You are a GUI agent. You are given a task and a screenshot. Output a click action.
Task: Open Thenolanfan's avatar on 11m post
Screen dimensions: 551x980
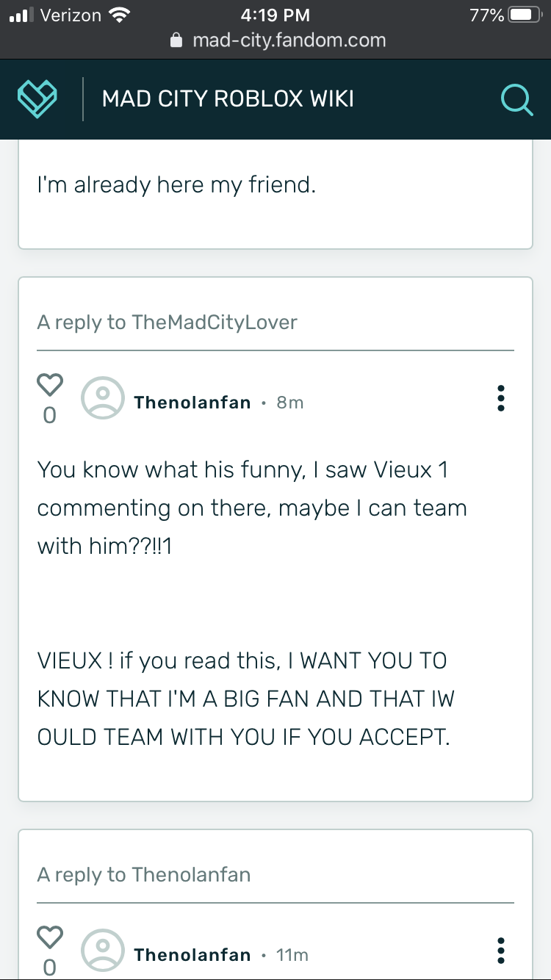(x=103, y=951)
